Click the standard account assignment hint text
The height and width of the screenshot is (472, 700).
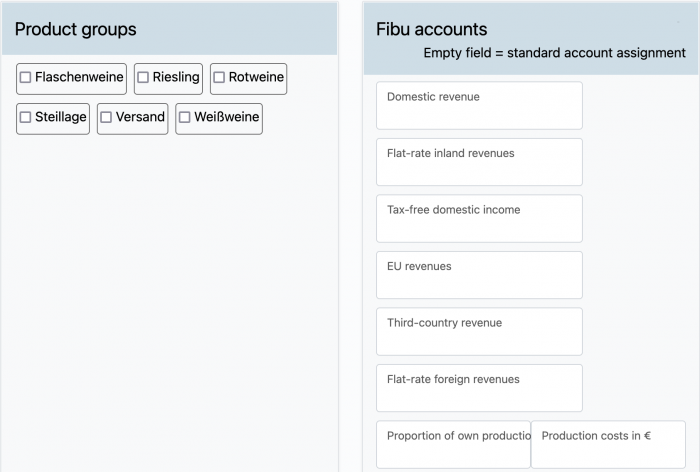click(x=554, y=53)
